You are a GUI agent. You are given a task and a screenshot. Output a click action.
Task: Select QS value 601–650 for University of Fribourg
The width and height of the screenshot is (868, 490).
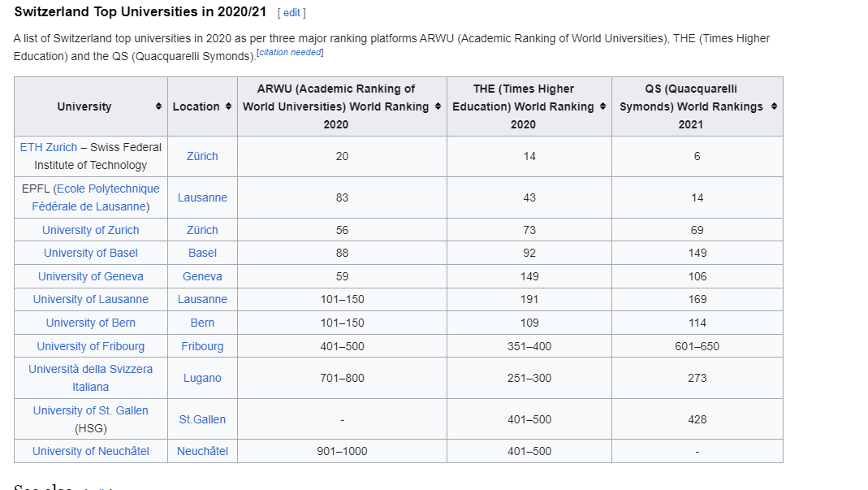point(697,346)
